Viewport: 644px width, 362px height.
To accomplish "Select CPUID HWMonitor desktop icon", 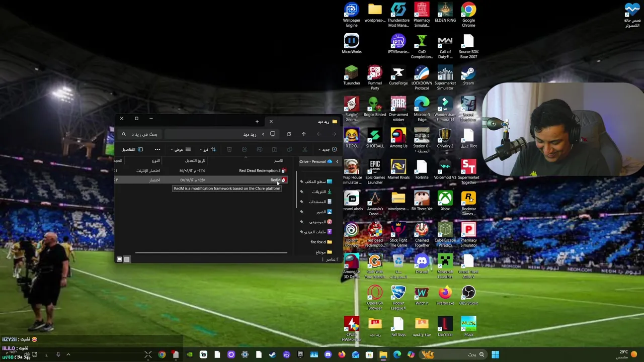I will (352, 329).
